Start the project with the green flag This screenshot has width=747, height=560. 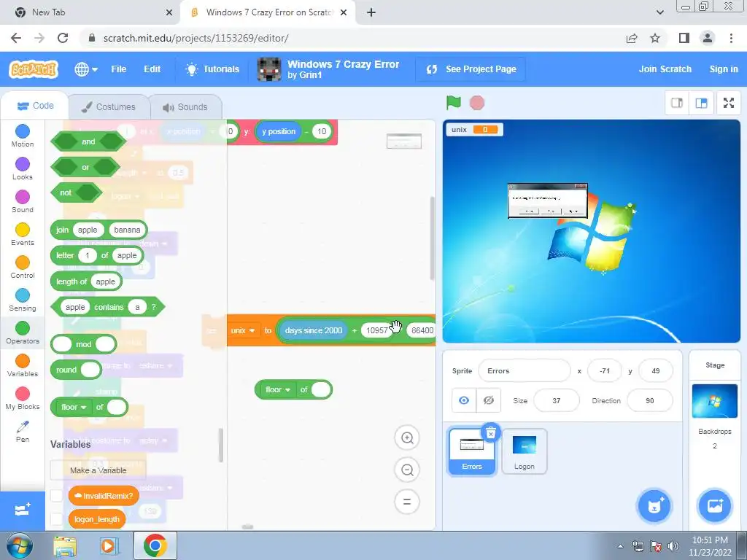coord(454,102)
